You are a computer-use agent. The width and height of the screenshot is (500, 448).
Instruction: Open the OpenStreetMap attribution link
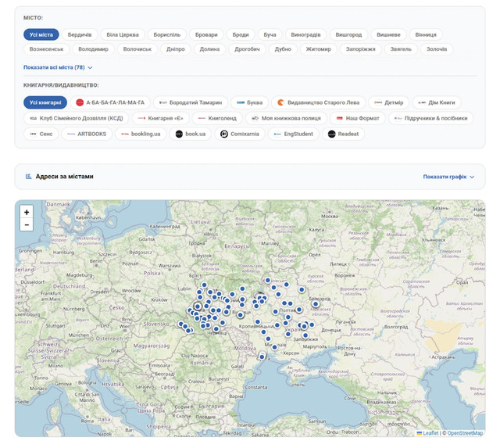[x=465, y=433]
